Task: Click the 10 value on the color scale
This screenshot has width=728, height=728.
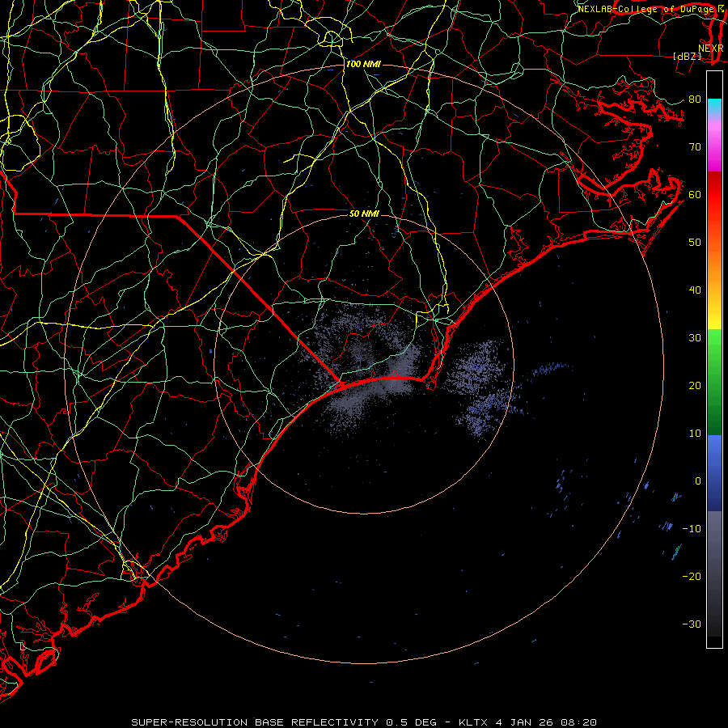Action: coord(695,434)
